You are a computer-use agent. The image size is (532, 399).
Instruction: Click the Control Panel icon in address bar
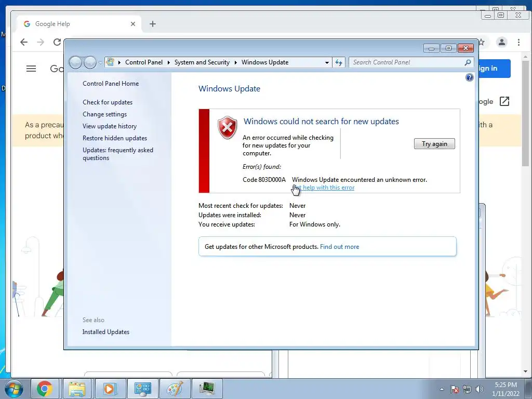coord(110,62)
